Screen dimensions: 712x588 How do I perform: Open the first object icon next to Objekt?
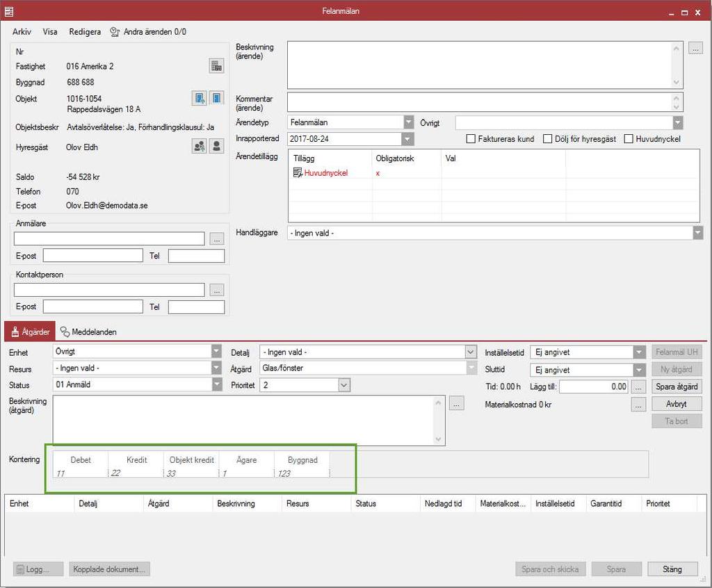coord(199,97)
